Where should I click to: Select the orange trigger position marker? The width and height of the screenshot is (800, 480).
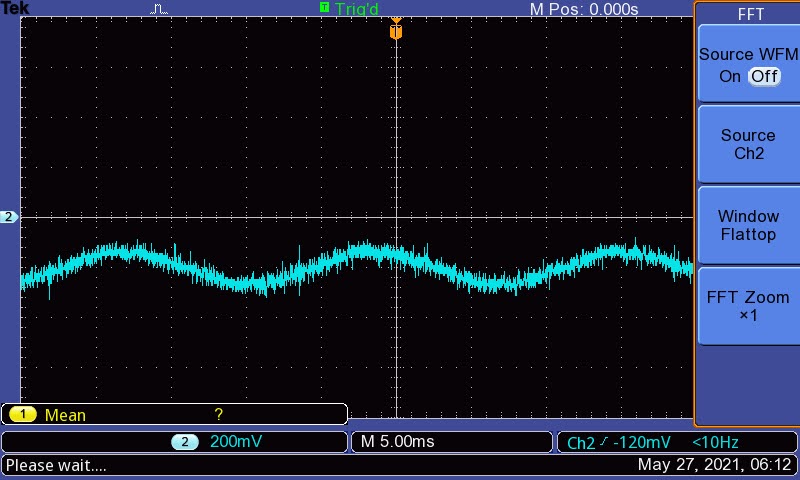(396, 31)
